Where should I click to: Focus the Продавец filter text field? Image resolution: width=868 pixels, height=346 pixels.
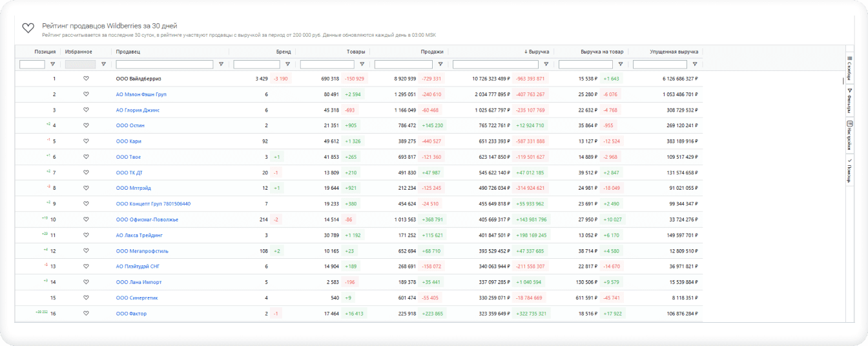pos(164,65)
